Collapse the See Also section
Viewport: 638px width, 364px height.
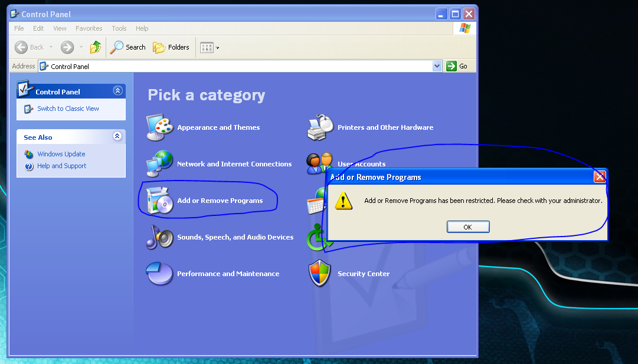[x=117, y=136]
